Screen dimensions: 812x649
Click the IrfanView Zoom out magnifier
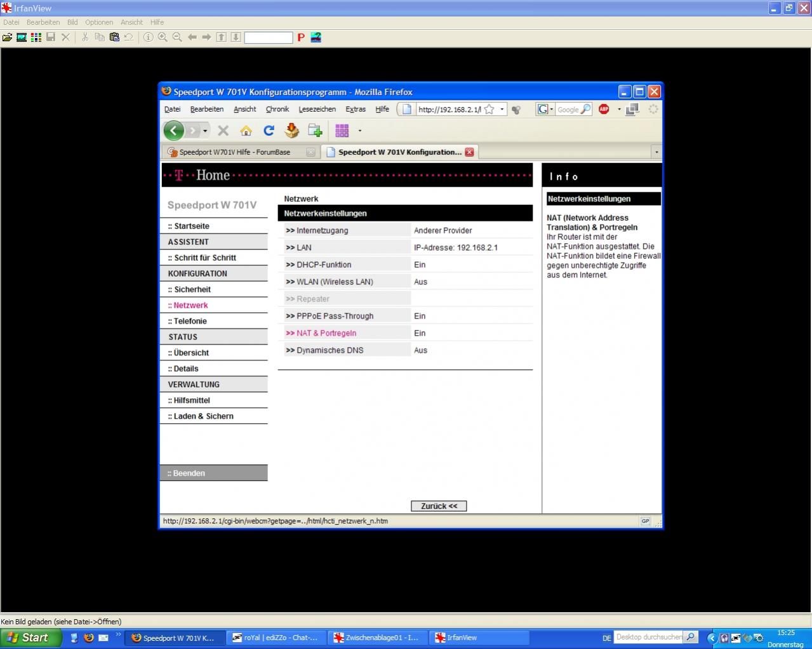(177, 37)
